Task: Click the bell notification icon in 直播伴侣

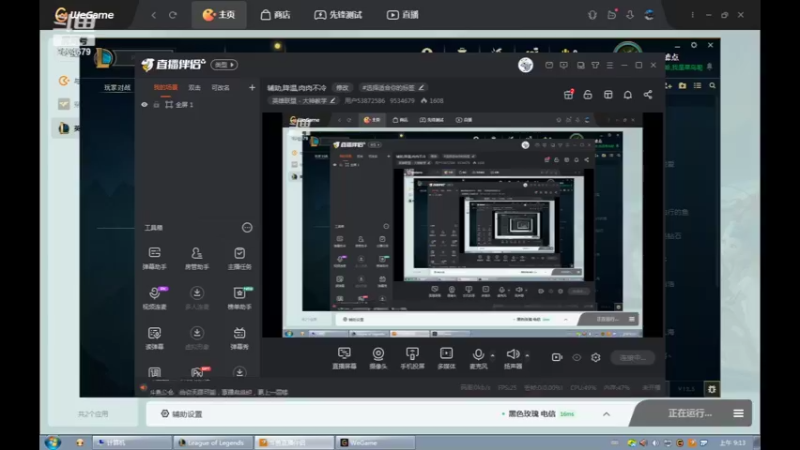Action: pyautogui.click(x=628, y=95)
